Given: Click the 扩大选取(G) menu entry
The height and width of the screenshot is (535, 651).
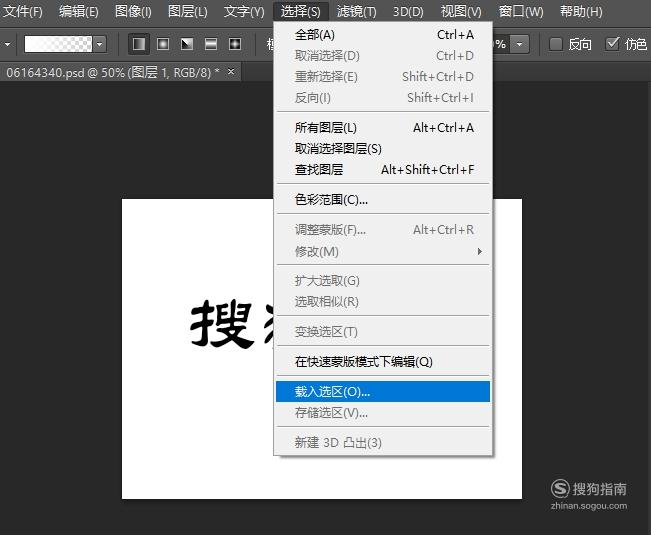Looking at the screenshot, I should coord(383,281).
